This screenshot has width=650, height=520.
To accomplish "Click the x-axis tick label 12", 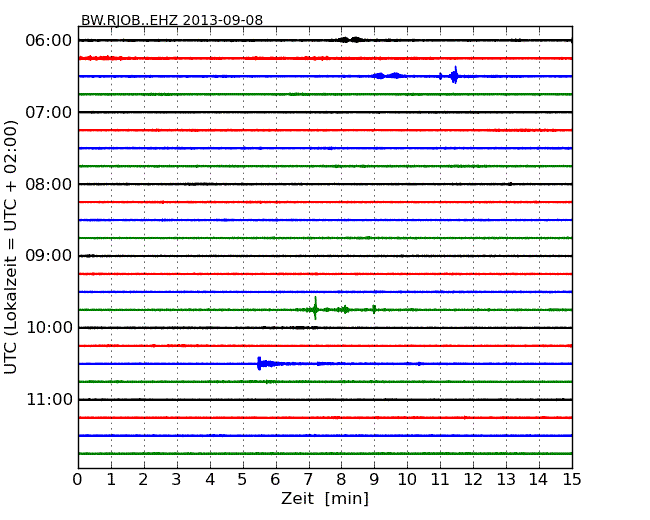I will tap(473, 480).
